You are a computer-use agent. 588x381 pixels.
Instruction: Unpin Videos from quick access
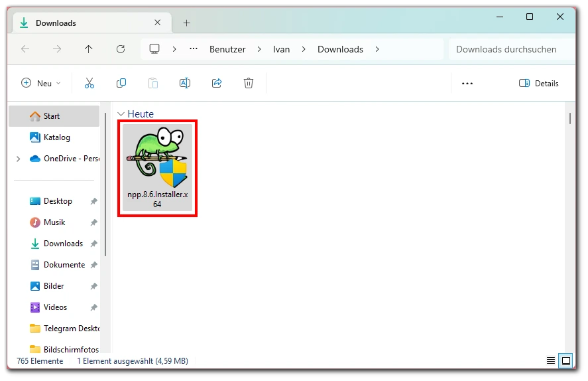(x=93, y=307)
